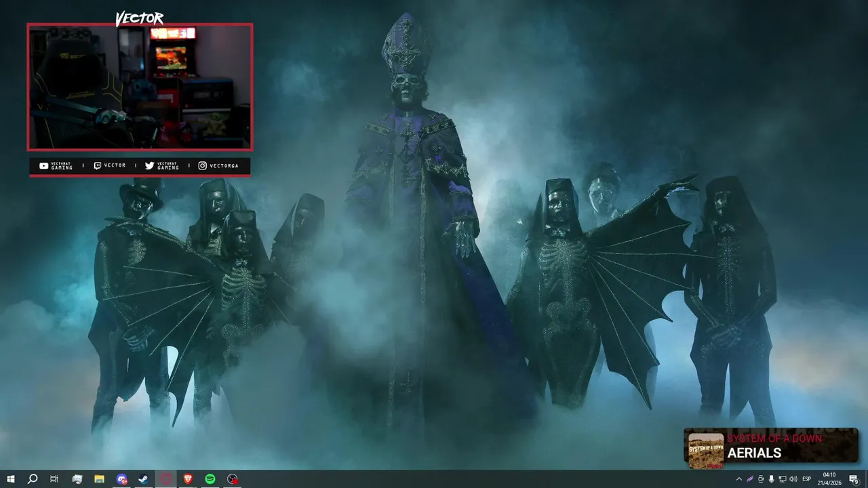This screenshot has height=488, width=868.
Task: Click the VECTORGA Instagram handle
Action: 224,165
